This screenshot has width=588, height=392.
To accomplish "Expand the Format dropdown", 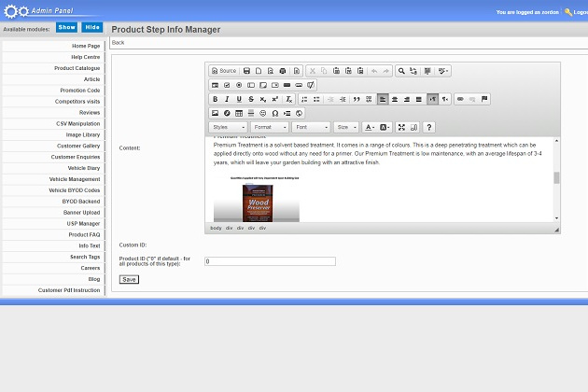I will (x=269, y=127).
